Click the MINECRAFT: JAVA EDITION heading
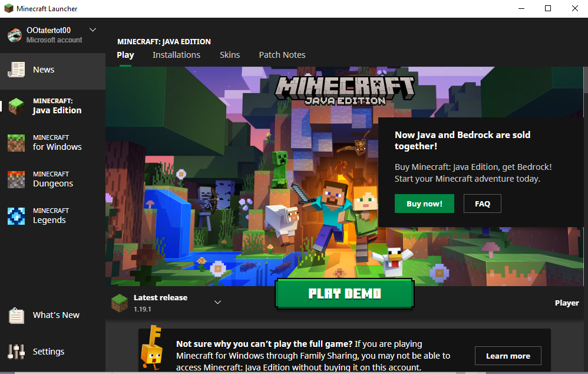588x374 pixels. coord(164,42)
